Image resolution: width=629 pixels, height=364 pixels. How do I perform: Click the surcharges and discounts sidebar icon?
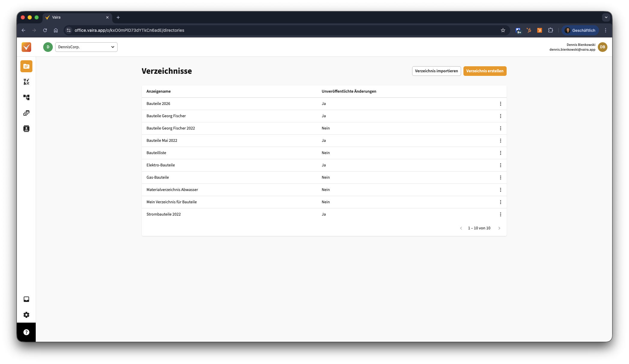point(26,82)
